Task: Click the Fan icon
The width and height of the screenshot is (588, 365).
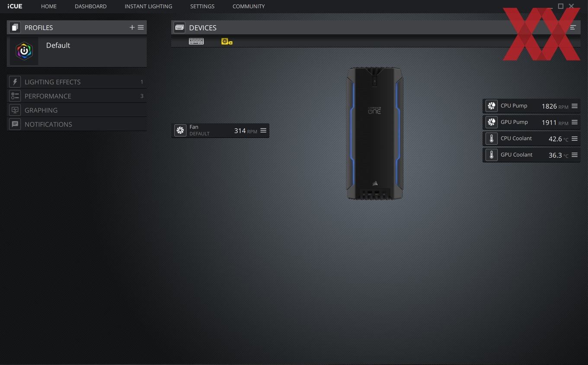Action: point(180,130)
